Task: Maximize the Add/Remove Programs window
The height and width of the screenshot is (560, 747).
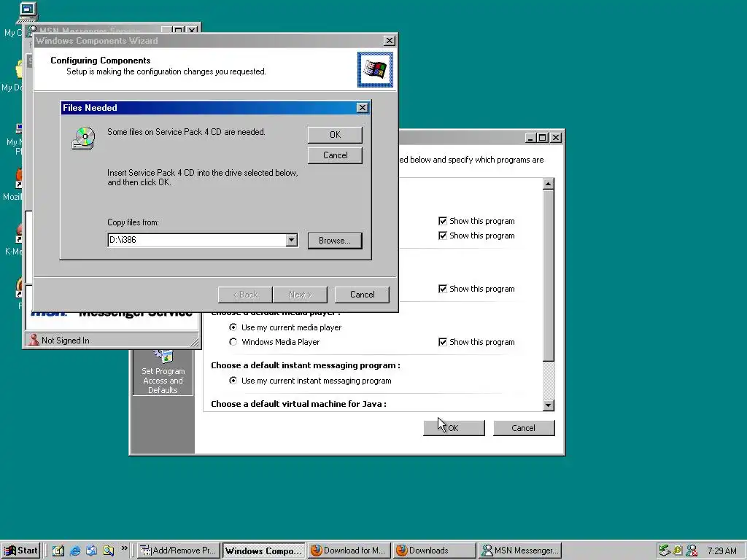Action: coord(542,138)
